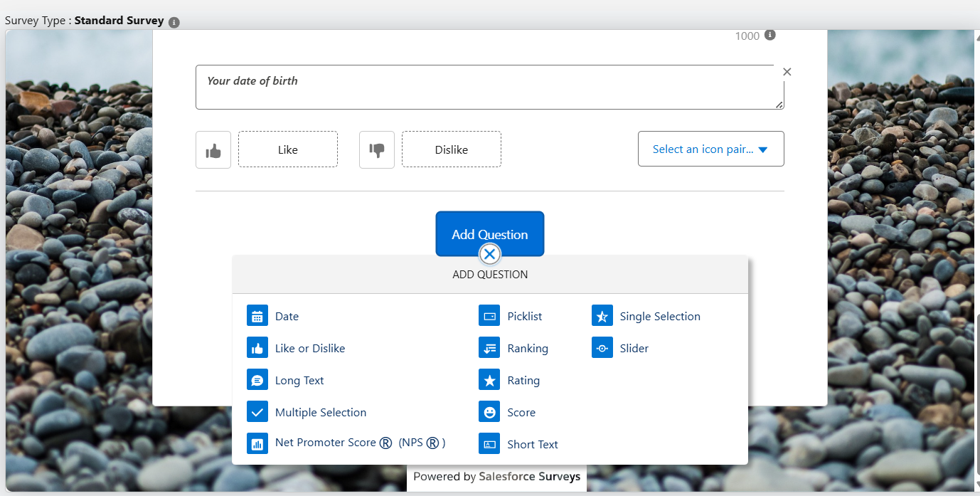Toggle the Dislike thumbs-down response option
This screenshot has width=980, height=496.
point(376,149)
